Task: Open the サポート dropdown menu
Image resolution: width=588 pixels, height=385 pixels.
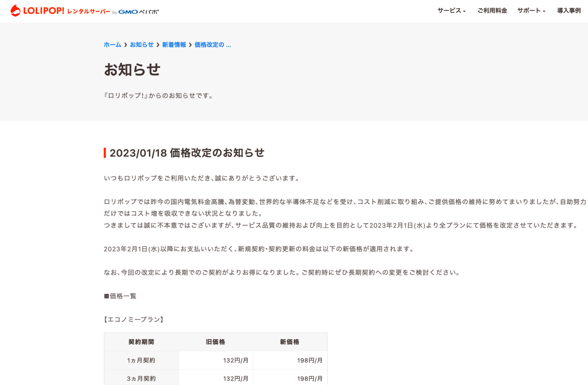Action: pos(531,11)
